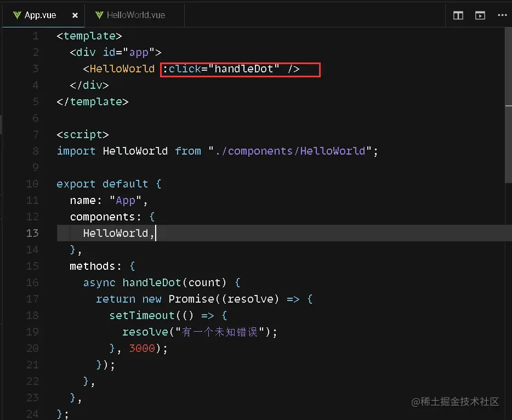This screenshot has width=512, height=420.
Task: Click the closing </template> tag
Action: 93,101
